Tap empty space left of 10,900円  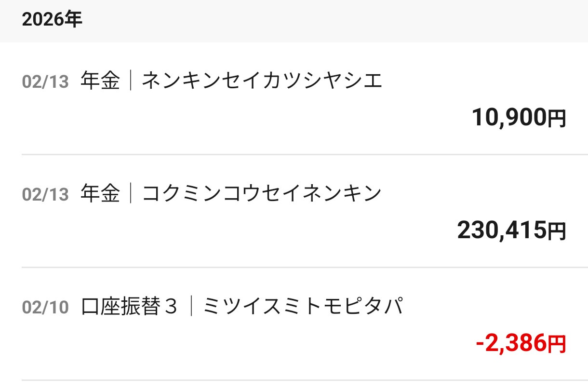coord(241,119)
